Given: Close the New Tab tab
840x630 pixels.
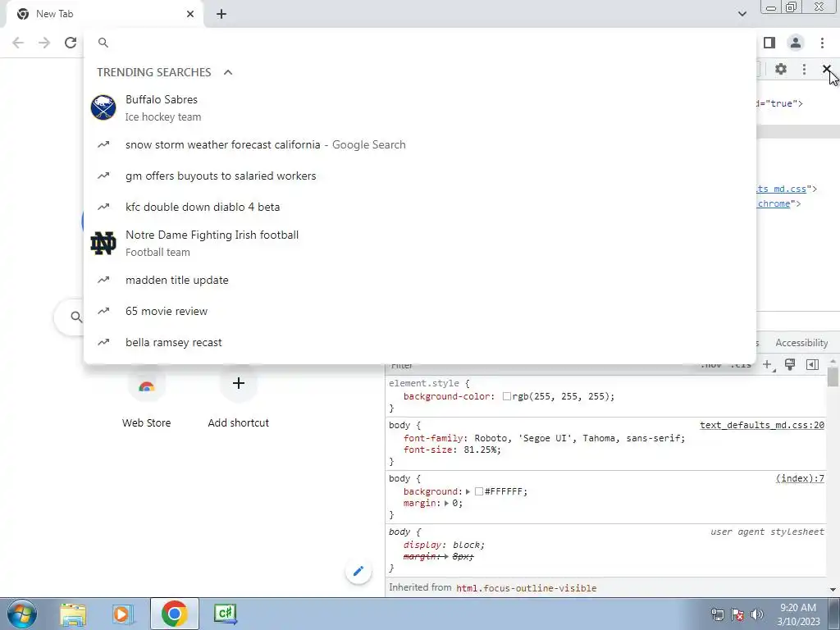Looking at the screenshot, I should [x=190, y=14].
